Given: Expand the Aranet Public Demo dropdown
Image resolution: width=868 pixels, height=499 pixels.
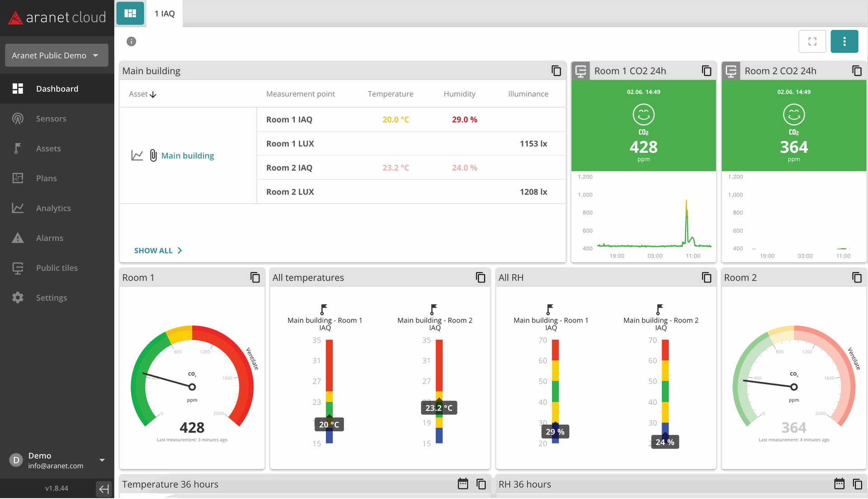Looking at the screenshot, I should click(57, 55).
